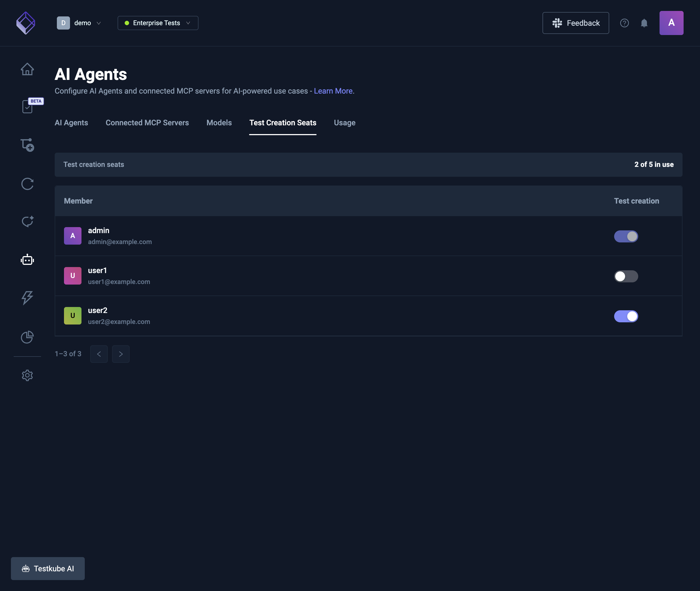This screenshot has width=700, height=591.
Task: Open the home dashboard icon in sidebar
Action: [27, 69]
